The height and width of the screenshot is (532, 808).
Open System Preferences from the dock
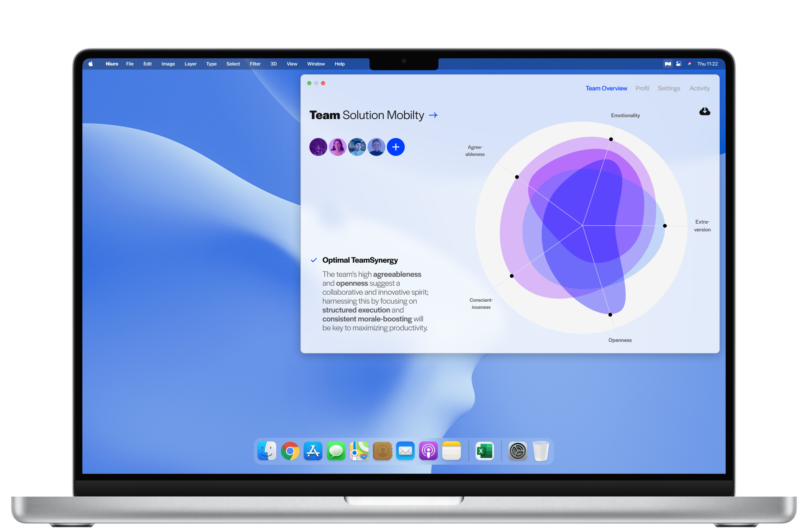click(518, 451)
